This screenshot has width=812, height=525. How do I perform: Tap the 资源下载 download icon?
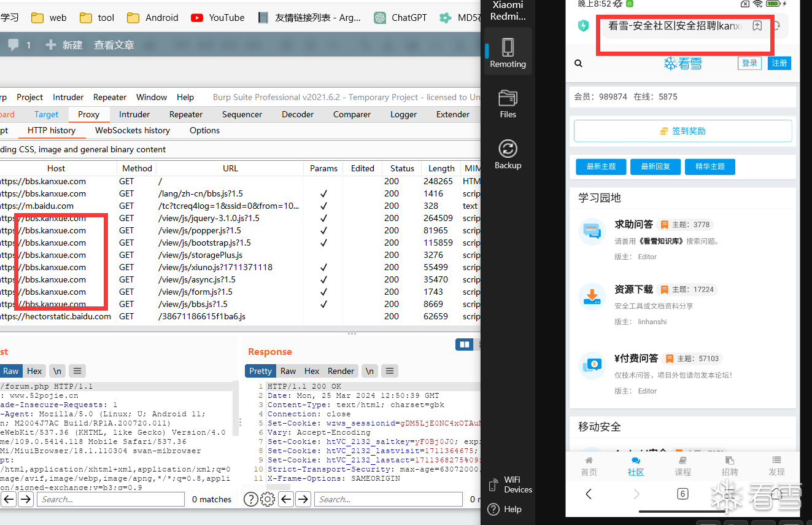pos(592,297)
